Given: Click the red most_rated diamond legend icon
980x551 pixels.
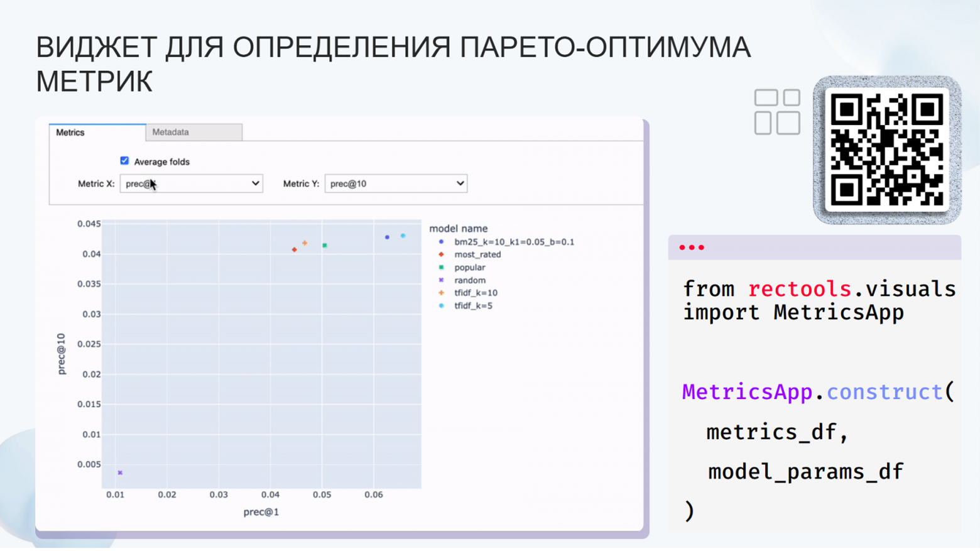Looking at the screenshot, I should (x=442, y=254).
